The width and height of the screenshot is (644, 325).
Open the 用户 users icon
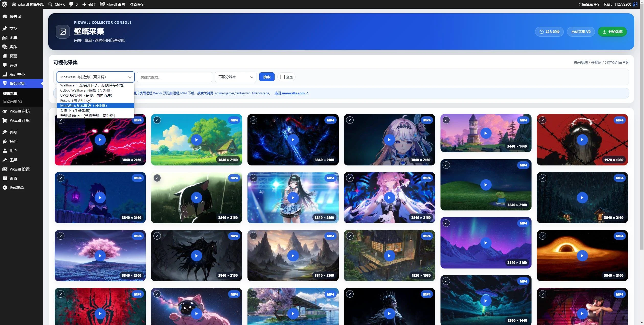coord(5,151)
